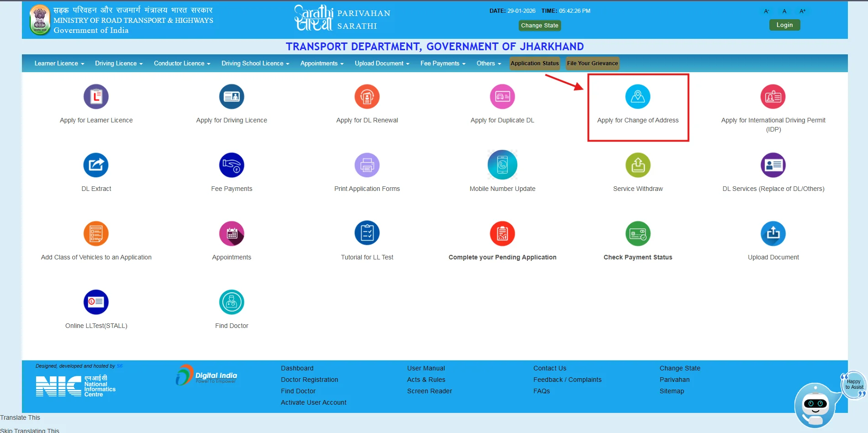The height and width of the screenshot is (433, 868).
Task: Open the Feedback / Complaints footer link
Action: (x=567, y=380)
